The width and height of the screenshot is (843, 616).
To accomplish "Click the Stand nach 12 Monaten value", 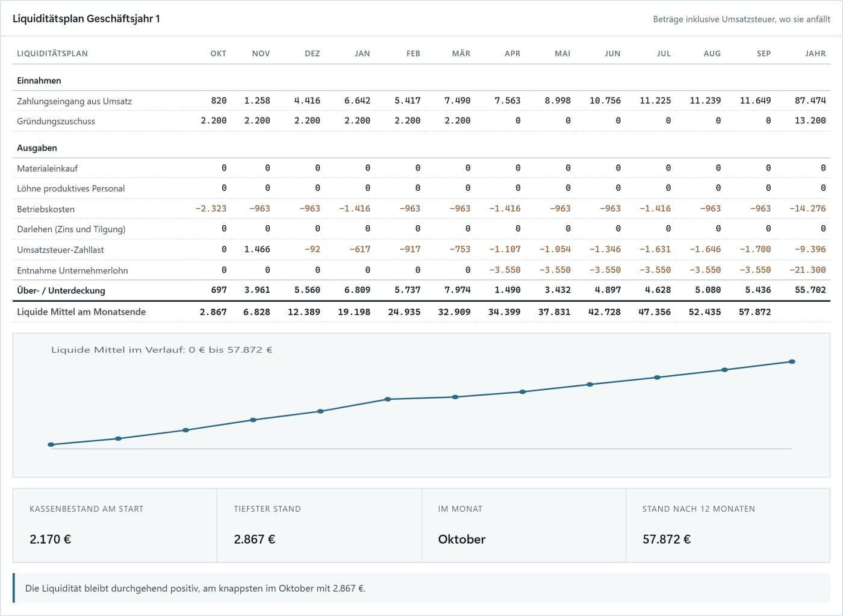I will click(667, 540).
